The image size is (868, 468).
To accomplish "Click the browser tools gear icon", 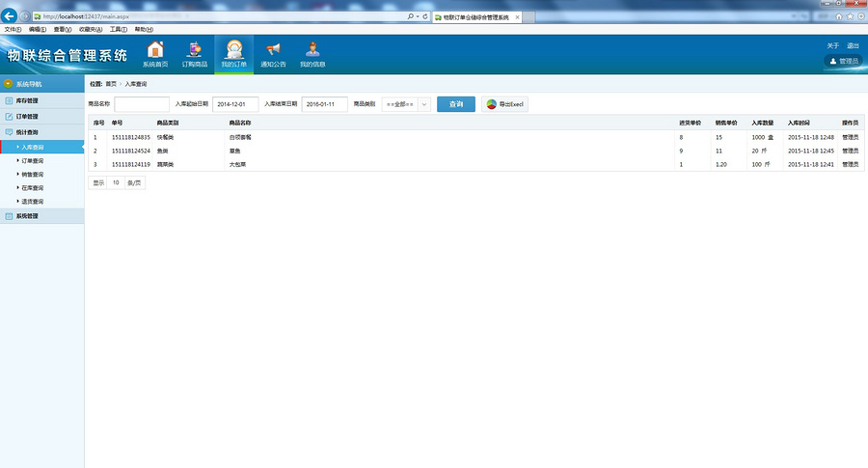I will click(x=861, y=16).
